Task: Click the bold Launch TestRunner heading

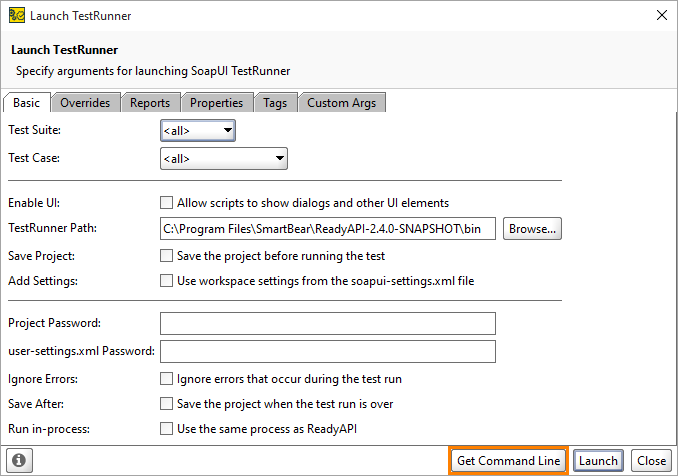Action: point(64,50)
